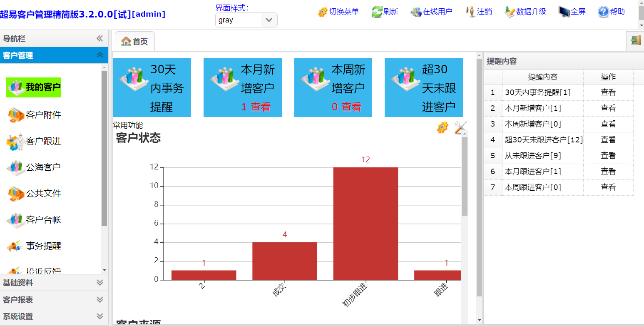Screen dimensions: 644x326
Task: Click the 注销 logout icon
Action: pyautogui.click(x=470, y=12)
